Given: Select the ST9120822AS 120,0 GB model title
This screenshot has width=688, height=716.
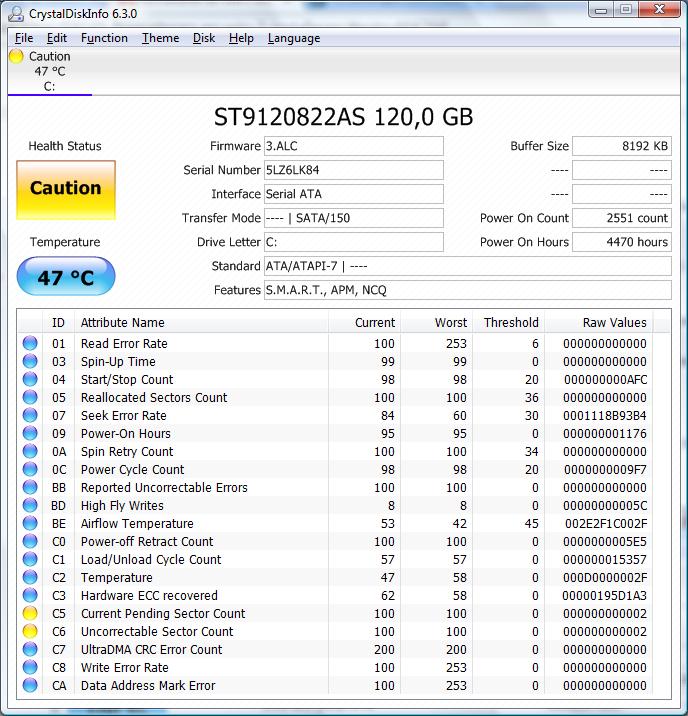Looking at the screenshot, I should click(x=343, y=117).
